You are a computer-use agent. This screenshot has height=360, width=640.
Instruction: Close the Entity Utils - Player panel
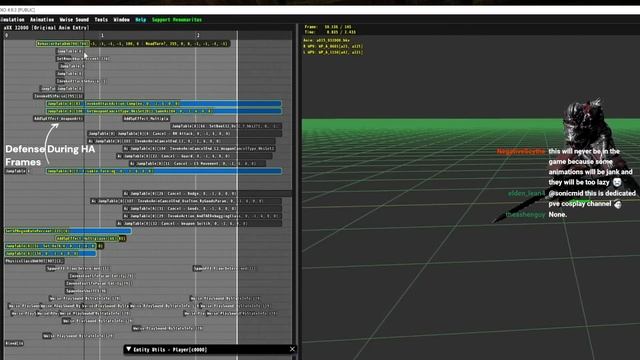[x=292, y=349]
